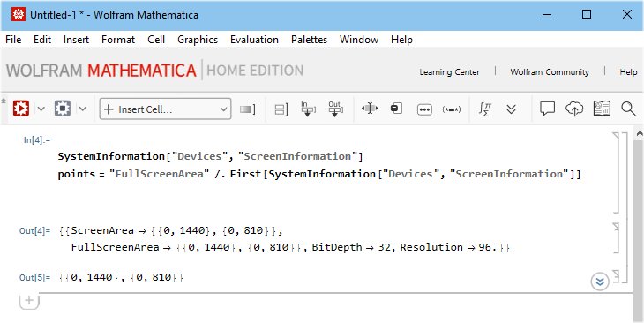Click the speech bubble chat icon

click(547, 109)
